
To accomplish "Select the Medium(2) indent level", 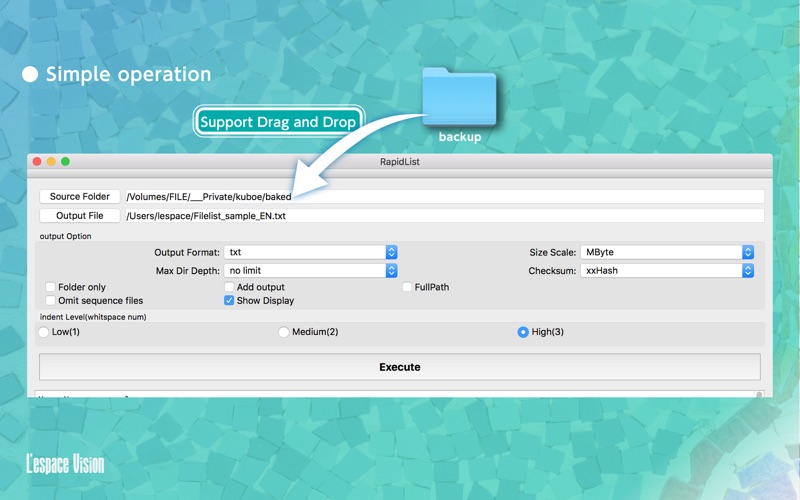I will [x=284, y=332].
